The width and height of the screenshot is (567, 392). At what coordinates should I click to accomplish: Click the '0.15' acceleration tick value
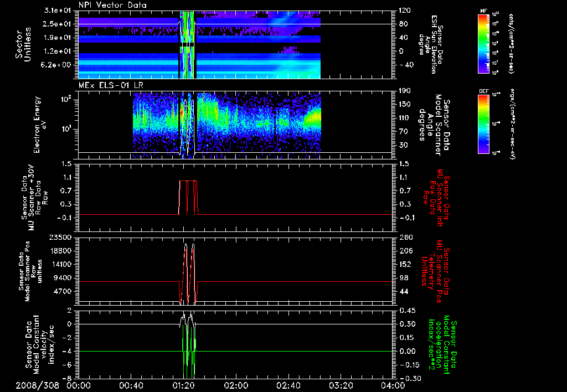(x=407, y=338)
